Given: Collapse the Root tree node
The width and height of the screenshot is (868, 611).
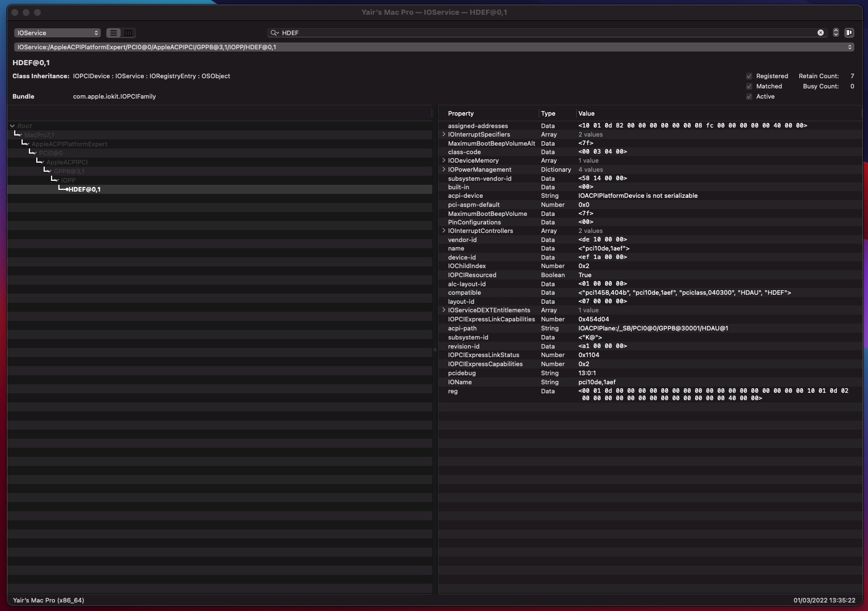Looking at the screenshot, I should click(x=12, y=126).
